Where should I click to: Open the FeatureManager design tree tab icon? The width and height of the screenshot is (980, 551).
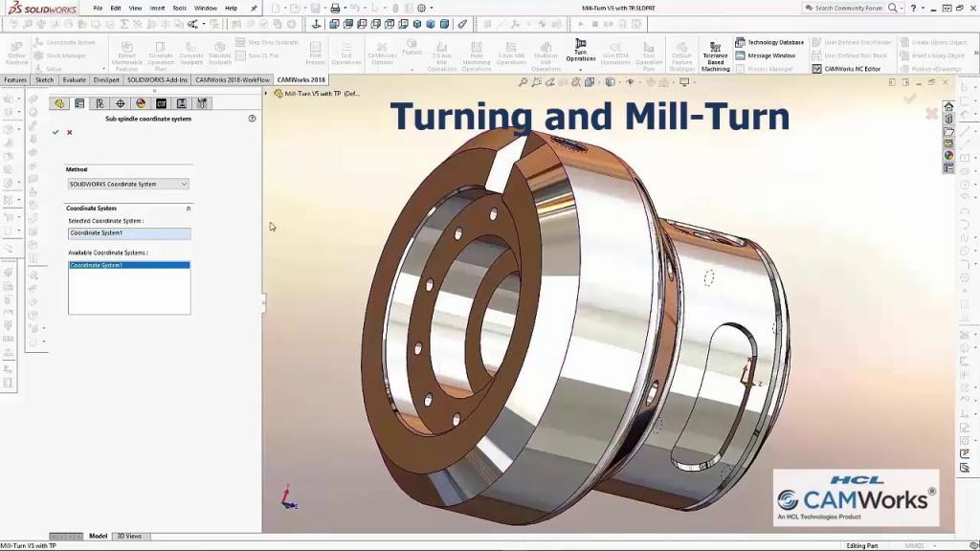(x=59, y=103)
